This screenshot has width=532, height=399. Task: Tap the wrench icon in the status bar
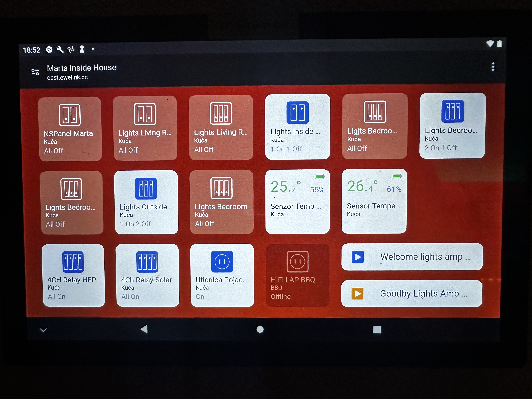coord(60,49)
